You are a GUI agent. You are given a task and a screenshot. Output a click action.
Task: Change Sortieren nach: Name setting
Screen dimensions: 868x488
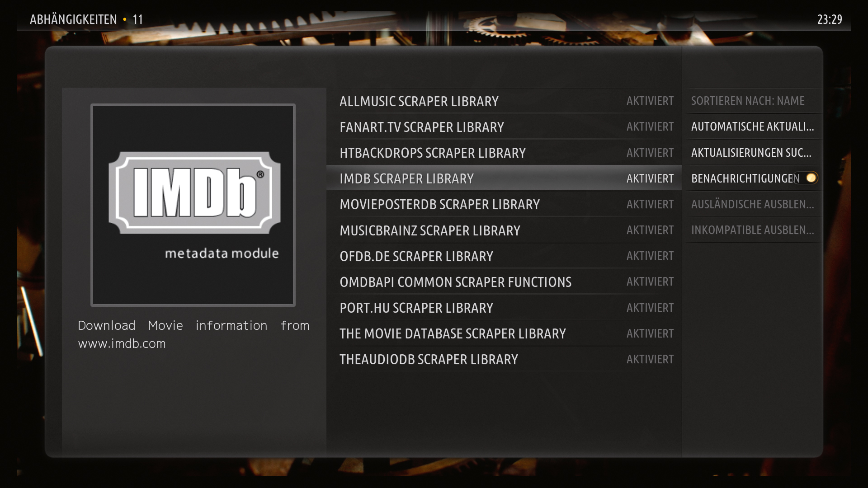tap(748, 101)
